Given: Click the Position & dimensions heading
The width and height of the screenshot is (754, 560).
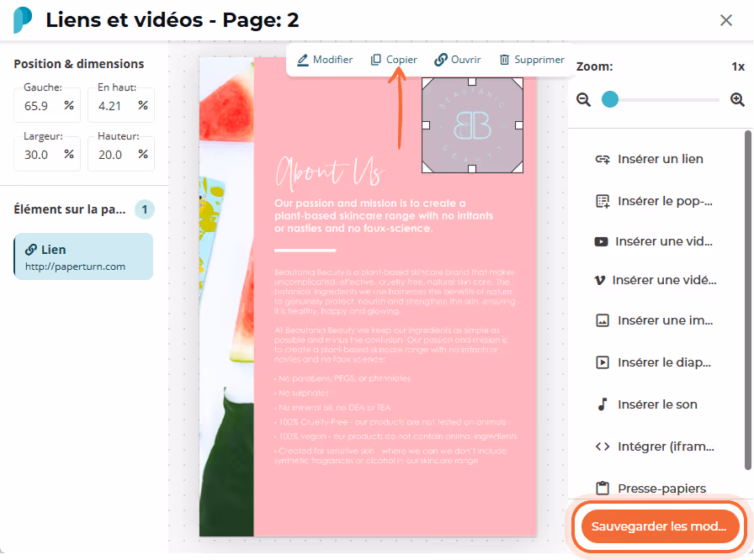Looking at the screenshot, I should pos(79,64).
